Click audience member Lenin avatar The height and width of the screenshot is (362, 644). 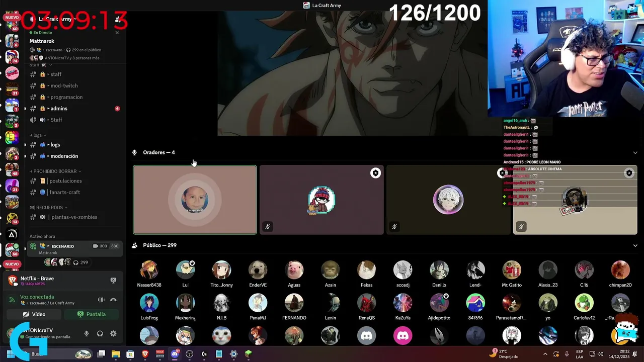pyautogui.click(x=330, y=303)
